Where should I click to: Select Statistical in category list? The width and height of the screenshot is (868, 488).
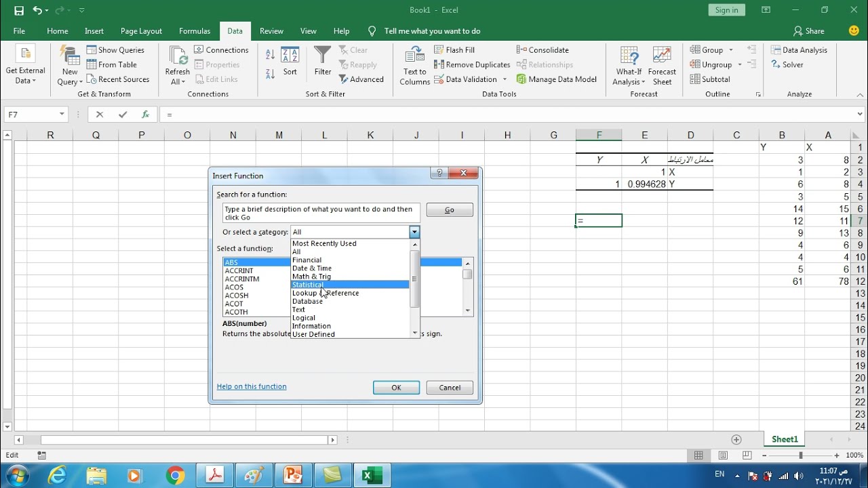[350, 285]
